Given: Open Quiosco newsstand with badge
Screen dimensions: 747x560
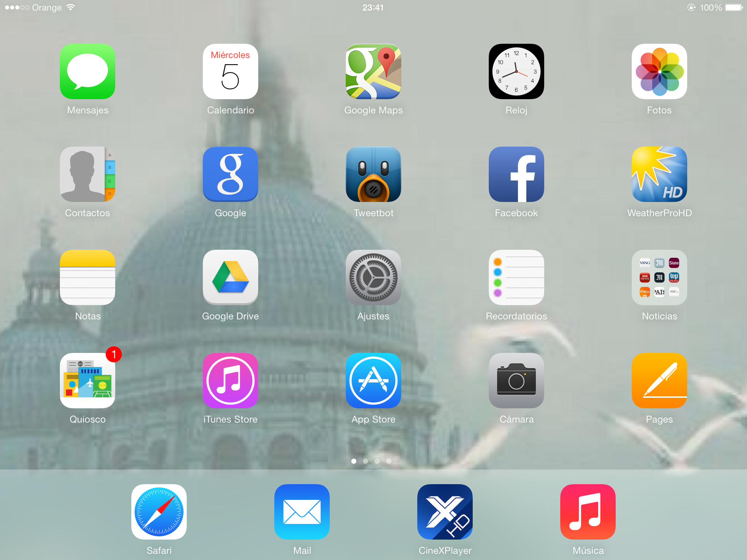Looking at the screenshot, I should point(88,381).
